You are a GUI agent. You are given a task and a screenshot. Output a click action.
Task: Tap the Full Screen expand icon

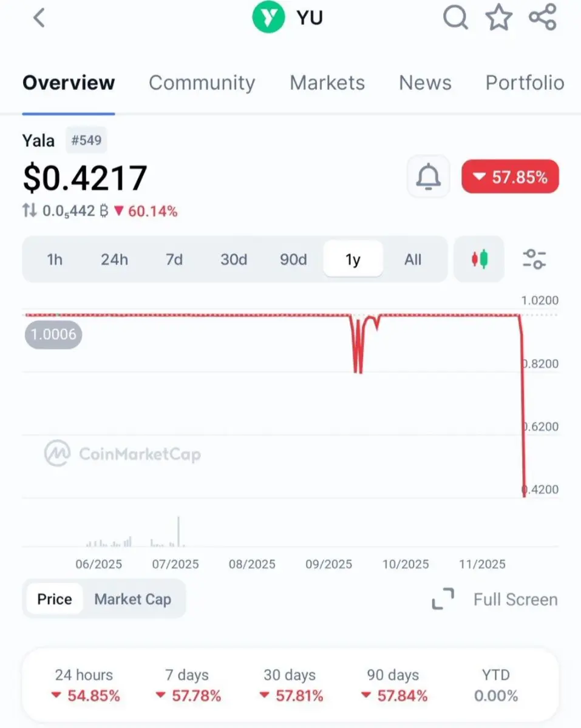coord(443,599)
